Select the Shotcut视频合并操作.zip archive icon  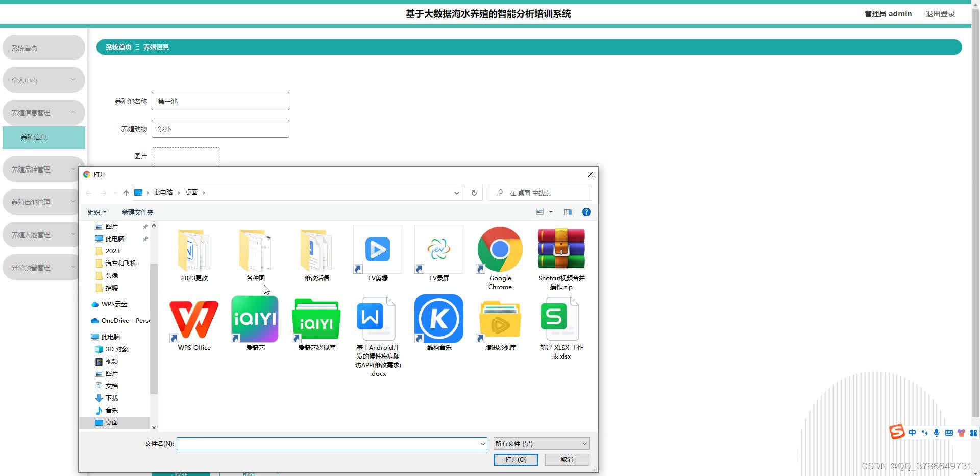point(561,249)
